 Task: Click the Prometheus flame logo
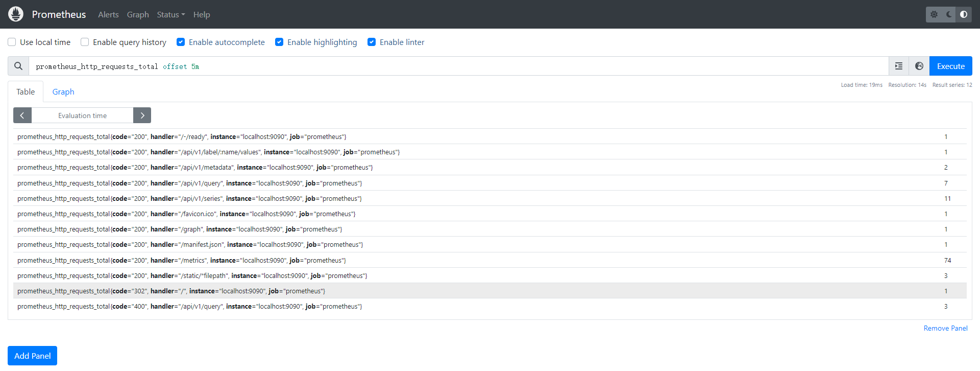pyautogui.click(x=16, y=14)
